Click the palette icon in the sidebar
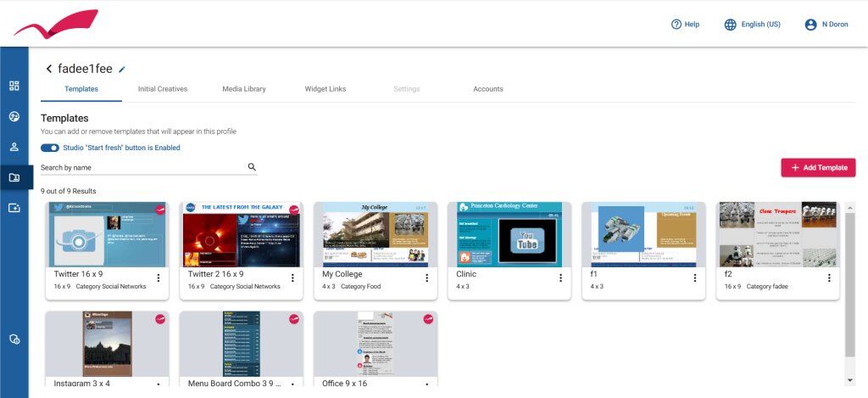The height and width of the screenshot is (398, 868). [14, 116]
